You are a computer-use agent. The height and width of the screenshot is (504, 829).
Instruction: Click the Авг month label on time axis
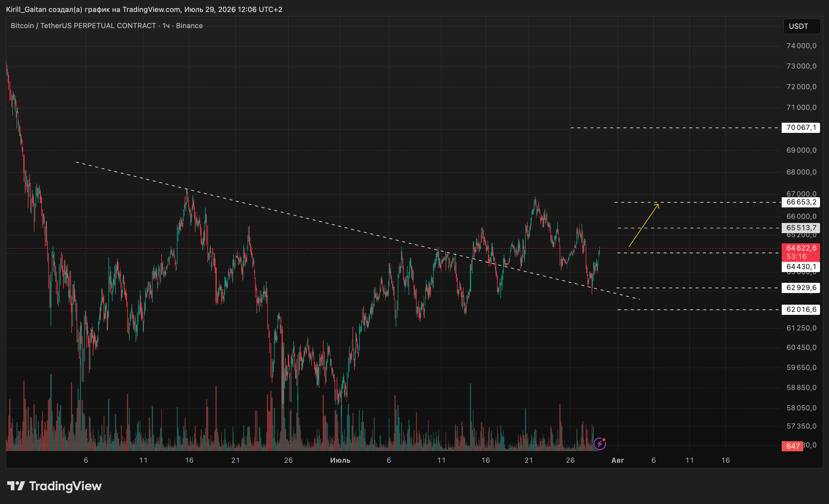[617, 460]
